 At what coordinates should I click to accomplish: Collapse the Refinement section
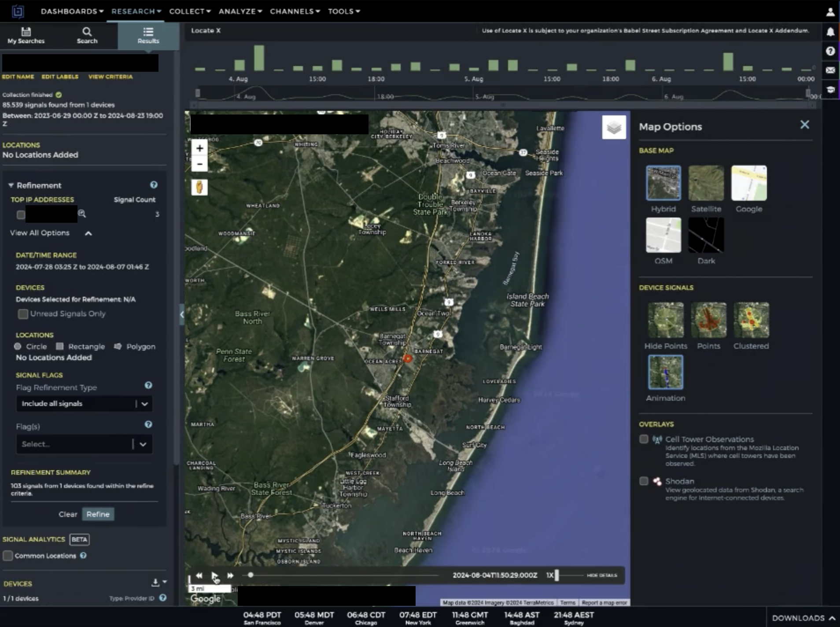point(11,185)
